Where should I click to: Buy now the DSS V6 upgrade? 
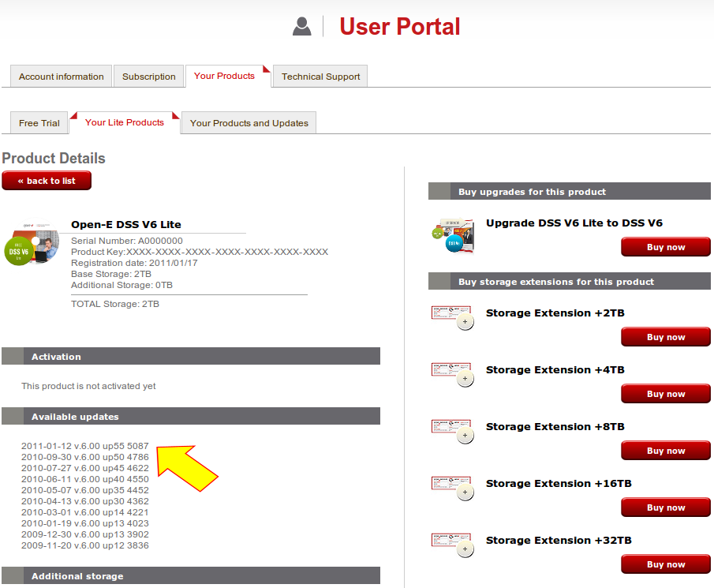click(x=666, y=247)
